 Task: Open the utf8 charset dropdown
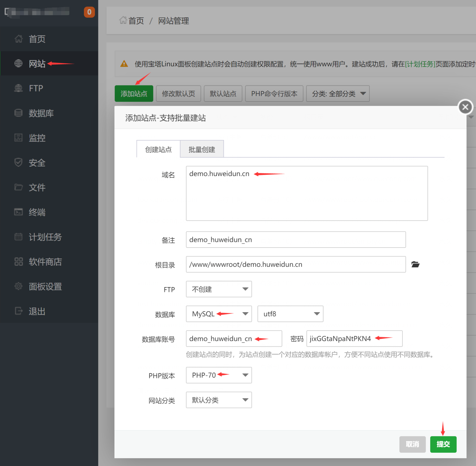point(290,314)
